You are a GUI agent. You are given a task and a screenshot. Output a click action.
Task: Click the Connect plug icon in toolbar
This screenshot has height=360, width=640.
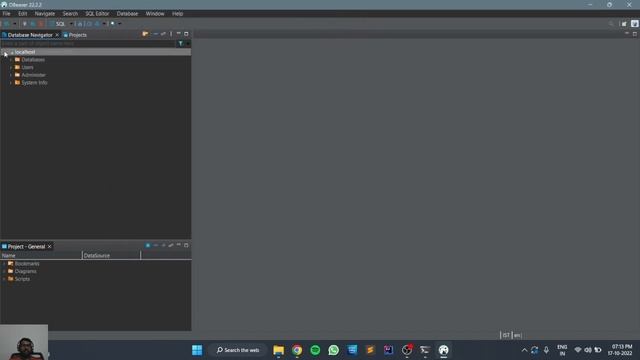pos(25,24)
